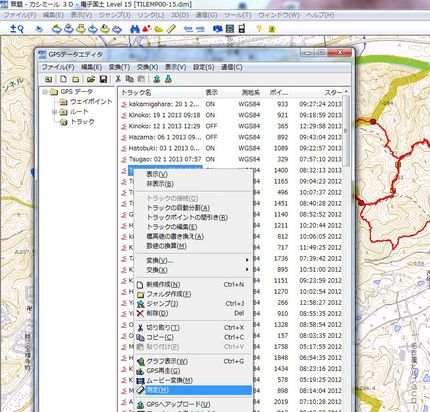Image resolution: width=430 pixels, height=412 pixels.
Task: Click the right arrow forward icon
Action: point(200,29)
